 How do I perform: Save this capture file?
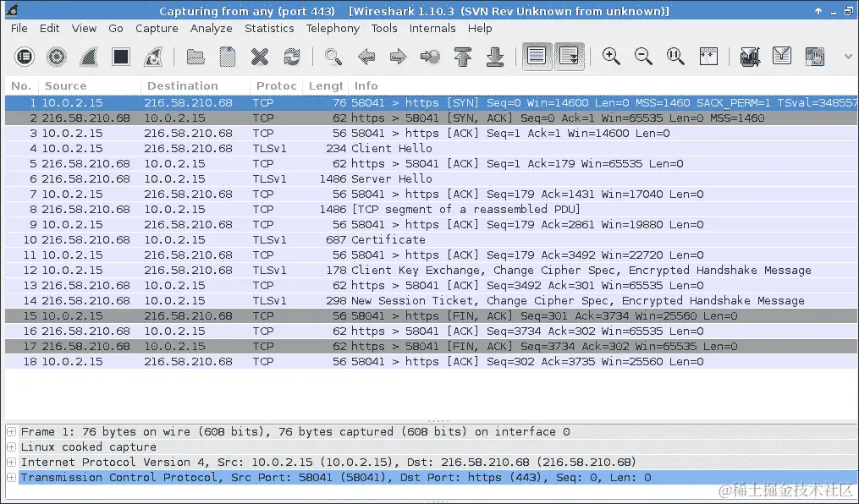coord(228,57)
